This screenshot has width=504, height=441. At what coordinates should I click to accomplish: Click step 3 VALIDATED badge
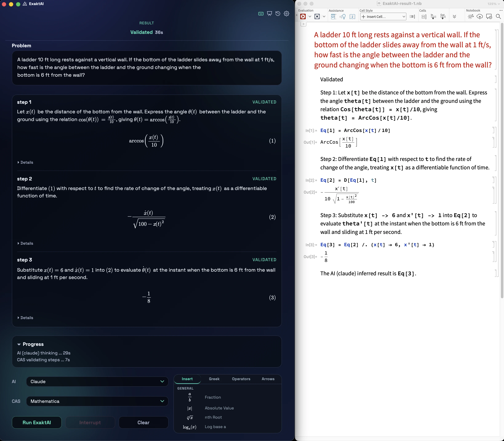tap(264, 260)
